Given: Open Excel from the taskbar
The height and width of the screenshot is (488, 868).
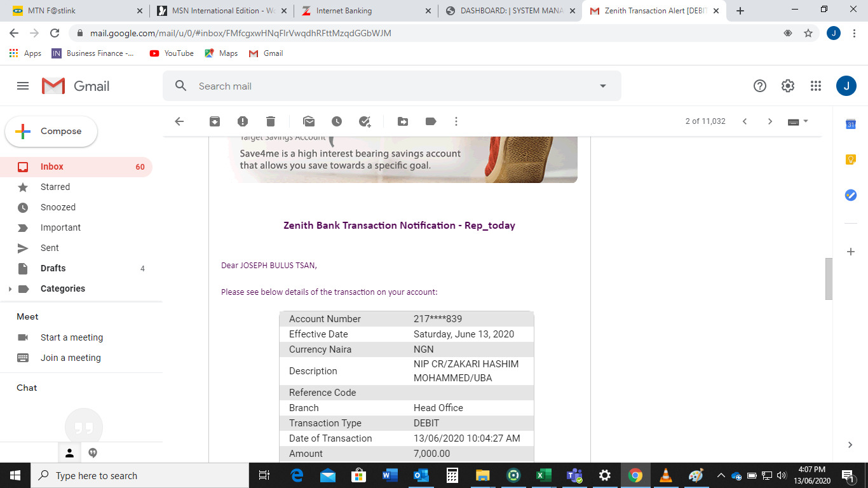Looking at the screenshot, I should (543, 475).
